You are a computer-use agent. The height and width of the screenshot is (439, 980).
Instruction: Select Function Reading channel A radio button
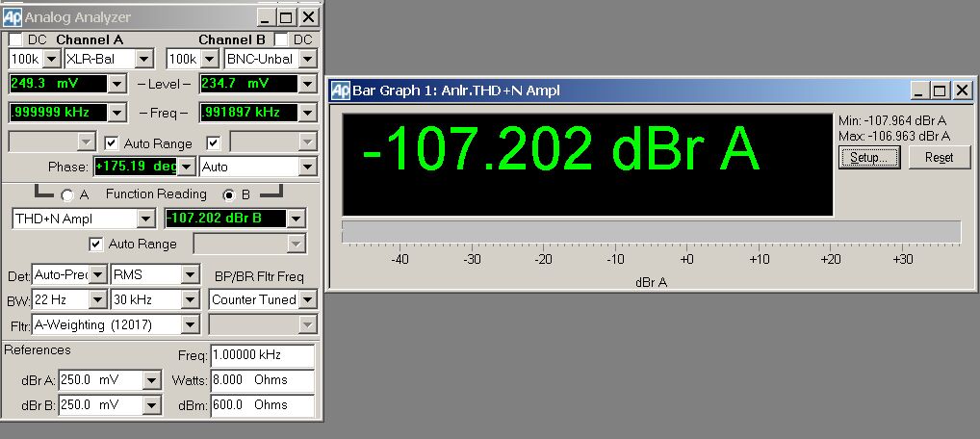(66, 195)
